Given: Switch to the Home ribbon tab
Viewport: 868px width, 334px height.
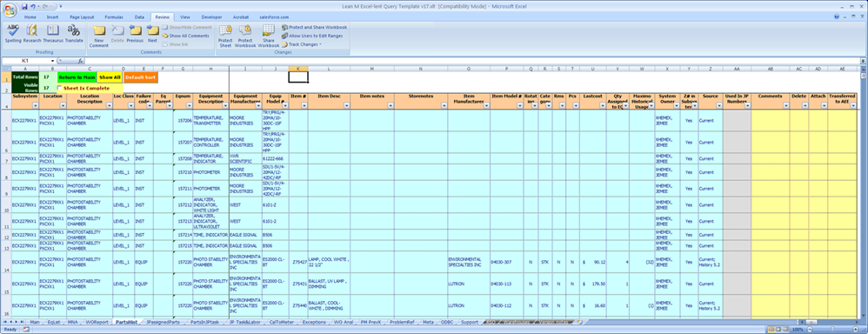Looking at the screenshot, I should [30, 17].
